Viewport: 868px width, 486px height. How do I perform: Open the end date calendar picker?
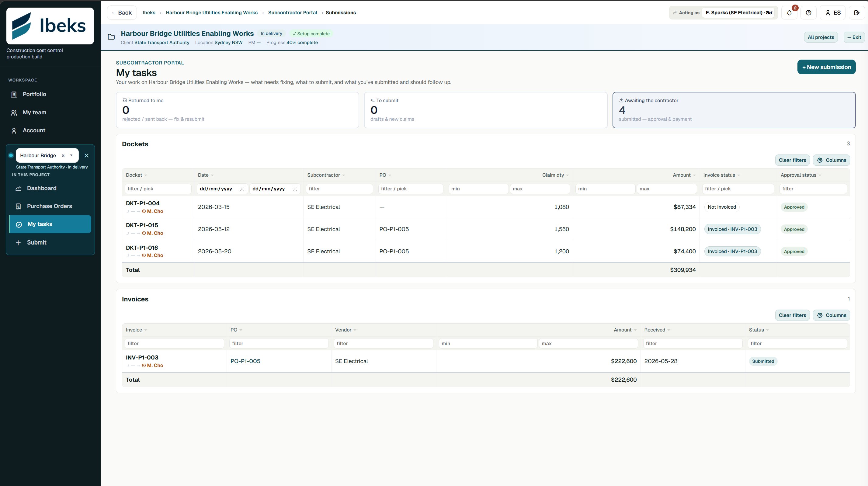click(295, 189)
